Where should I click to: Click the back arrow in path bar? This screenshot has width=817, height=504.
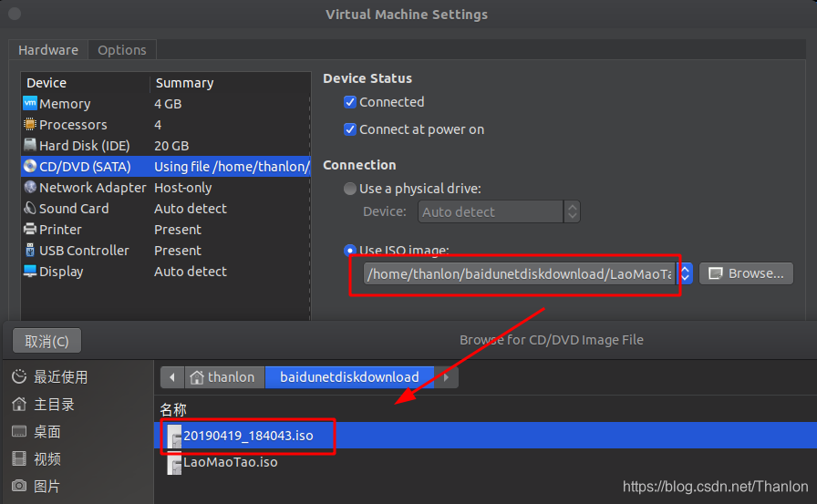[x=172, y=377]
